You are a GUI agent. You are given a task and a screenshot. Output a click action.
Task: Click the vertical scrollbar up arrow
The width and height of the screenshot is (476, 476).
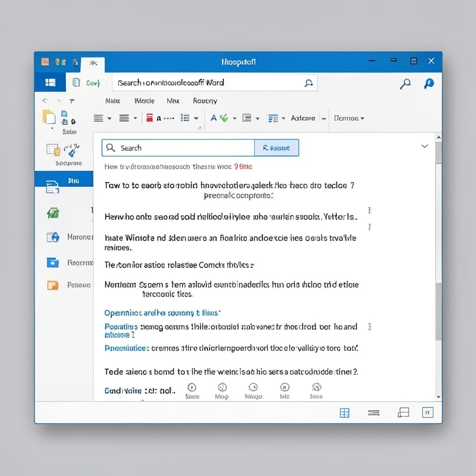439,138
